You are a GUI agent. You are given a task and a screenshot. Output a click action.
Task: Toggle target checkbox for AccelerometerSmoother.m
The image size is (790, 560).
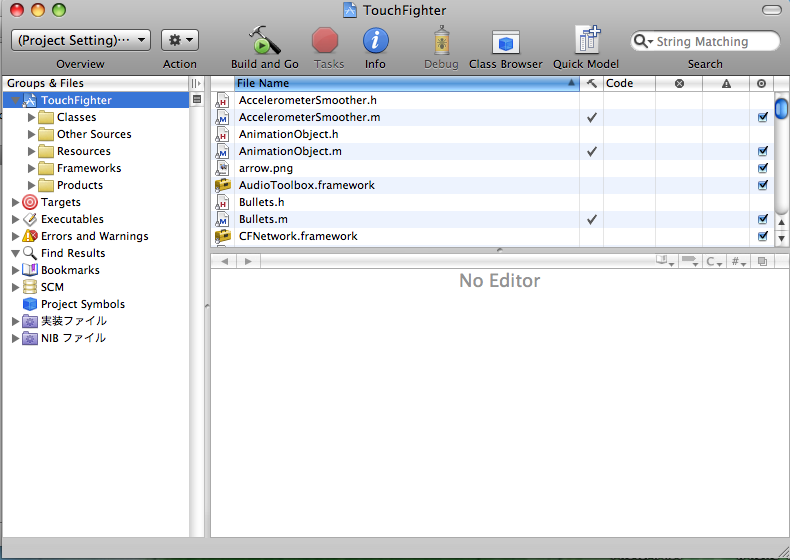tap(763, 117)
